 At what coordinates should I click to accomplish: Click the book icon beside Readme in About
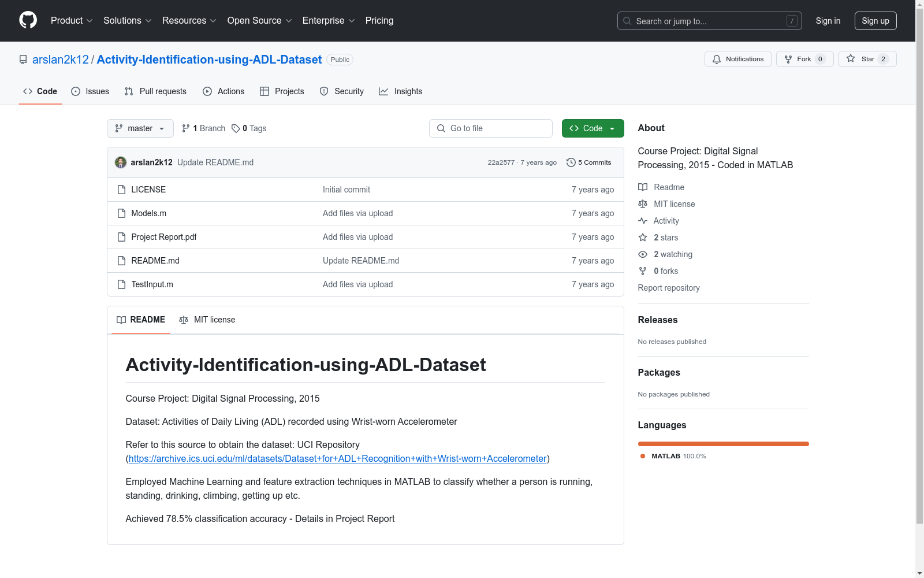[643, 187]
